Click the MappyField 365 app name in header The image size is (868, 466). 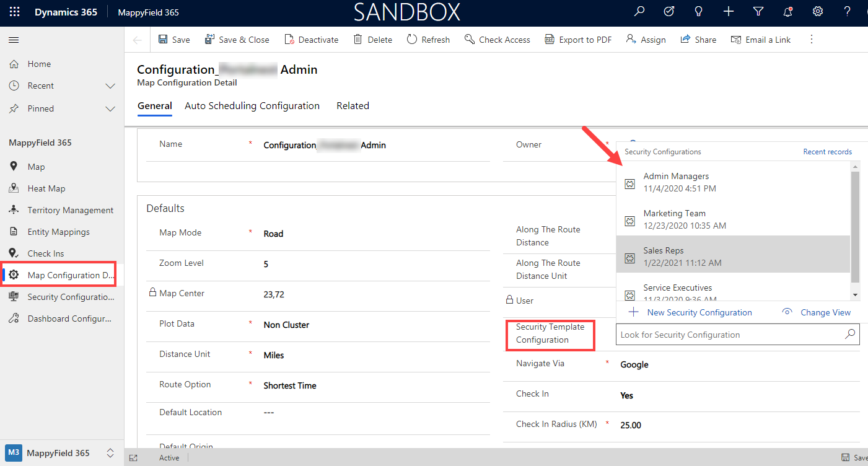(x=148, y=12)
